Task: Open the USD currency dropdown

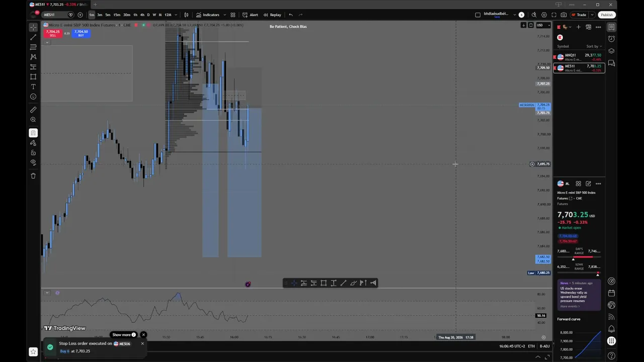Action: [x=542, y=25]
